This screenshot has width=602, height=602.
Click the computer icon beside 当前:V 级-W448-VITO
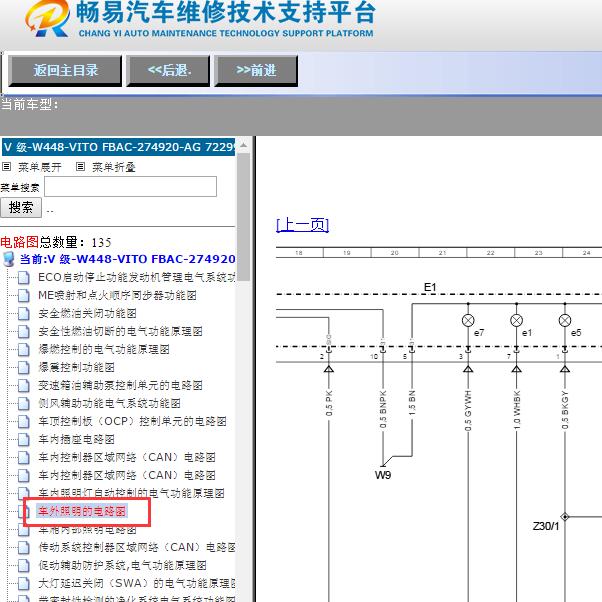tap(8, 259)
